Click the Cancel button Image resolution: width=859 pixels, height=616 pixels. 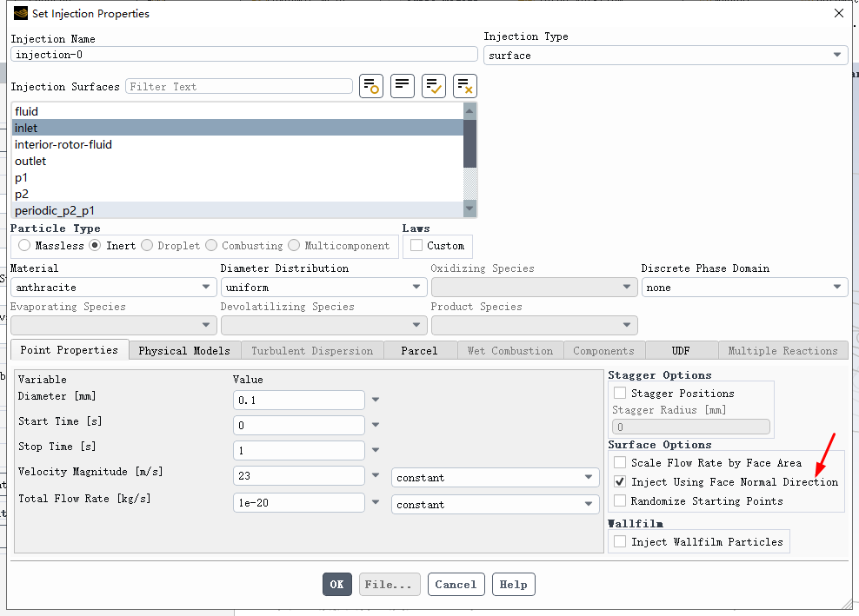(x=456, y=584)
